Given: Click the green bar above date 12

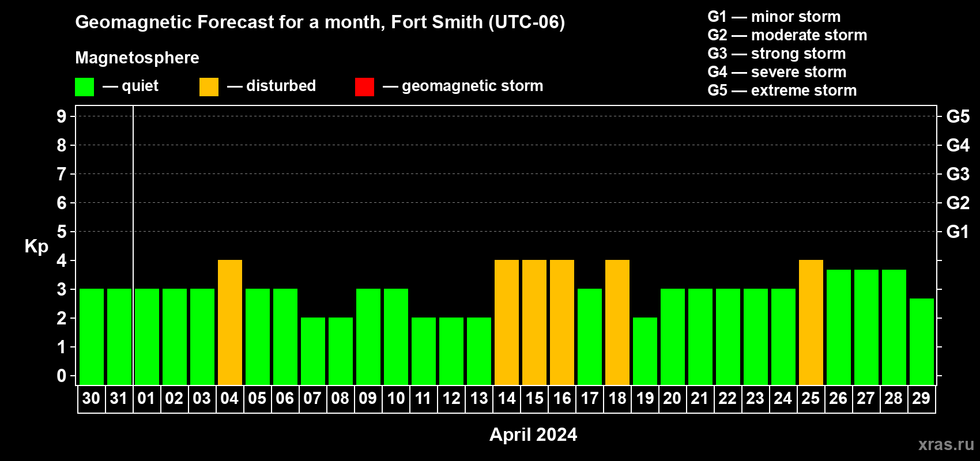Looking at the screenshot, I should point(451,351).
